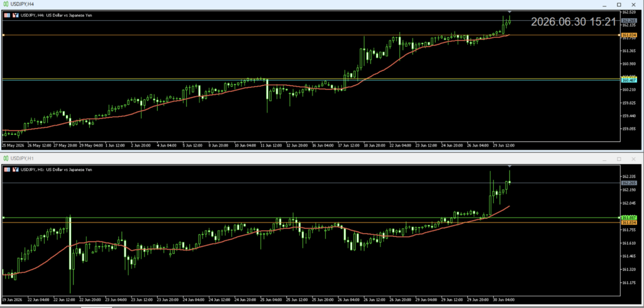Click the USDJPY,H4 window candlestick icon

tap(6, 4)
